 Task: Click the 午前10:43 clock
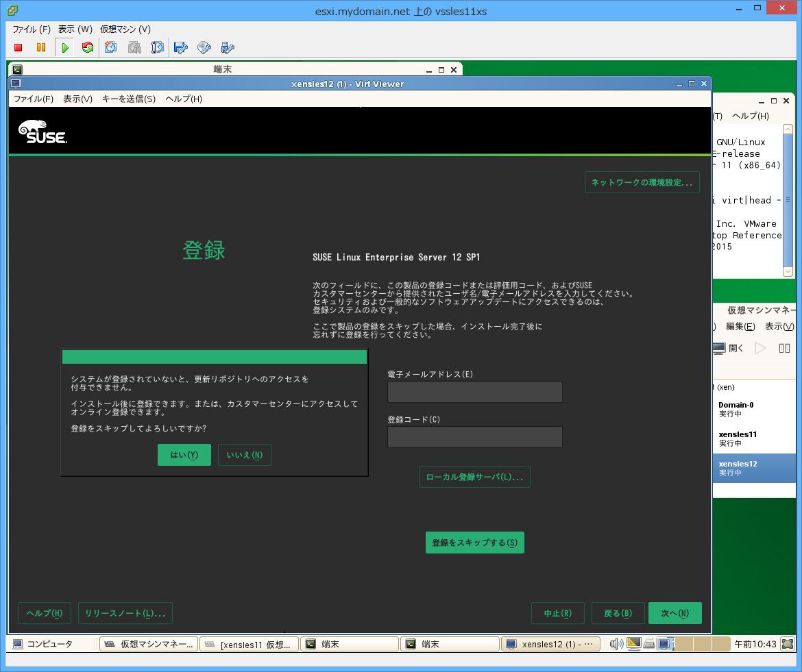[x=755, y=644]
